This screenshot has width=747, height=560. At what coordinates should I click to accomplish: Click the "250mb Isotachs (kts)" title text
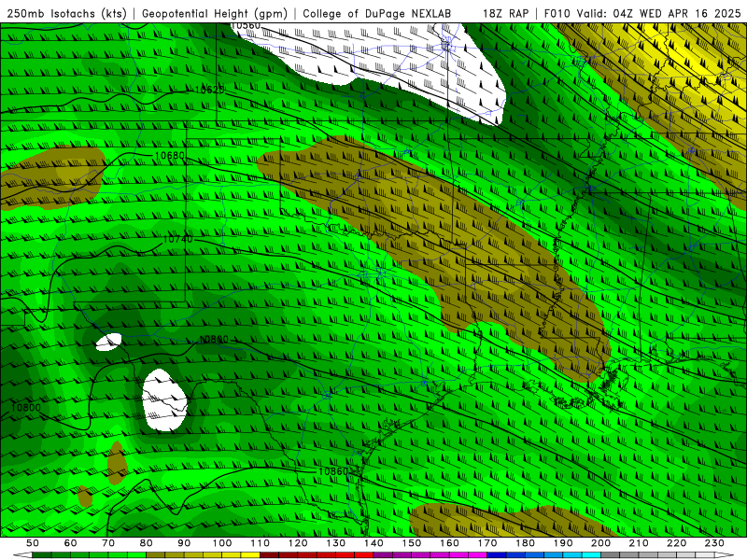pos(66,13)
